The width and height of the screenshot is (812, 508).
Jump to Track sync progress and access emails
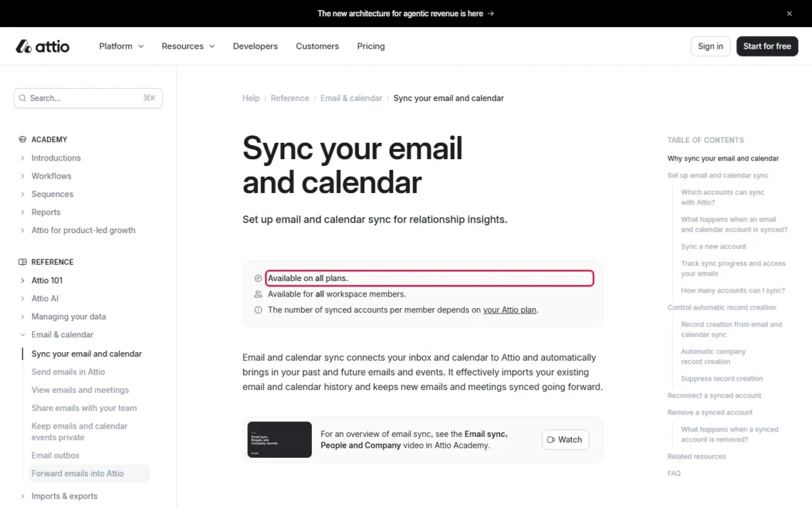click(x=733, y=268)
